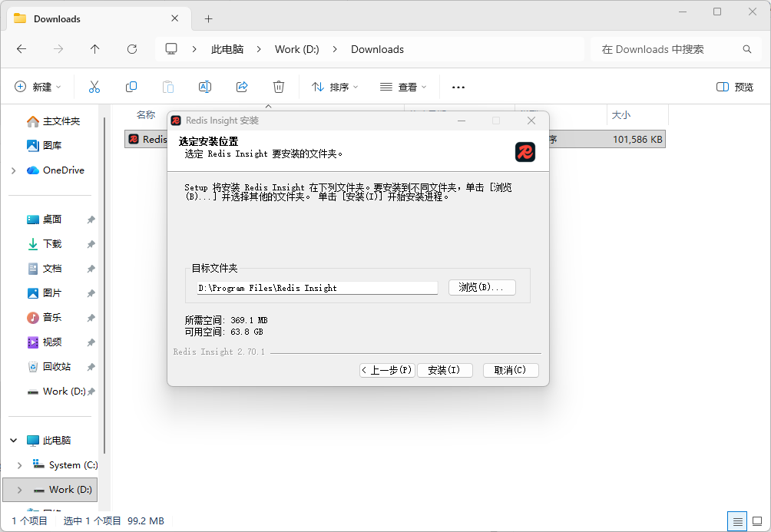This screenshot has width=771, height=532.
Task: Open 图片 quick access folder
Action: tap(45, 293)
